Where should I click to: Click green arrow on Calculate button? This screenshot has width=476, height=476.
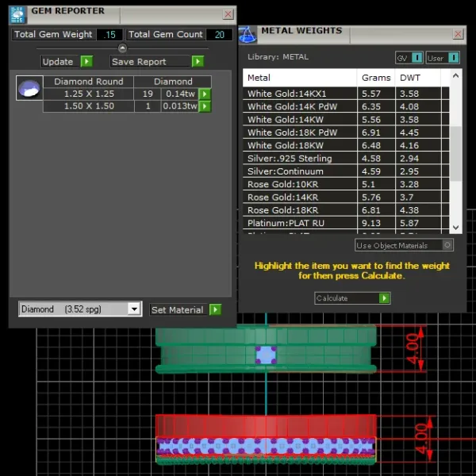pos(384,298)
